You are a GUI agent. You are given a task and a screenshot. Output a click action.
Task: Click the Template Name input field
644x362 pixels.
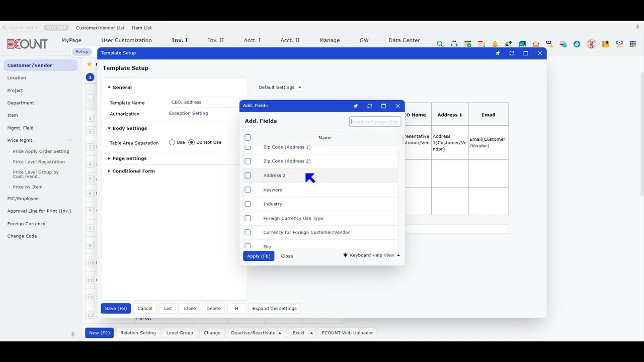click(204, 102)
